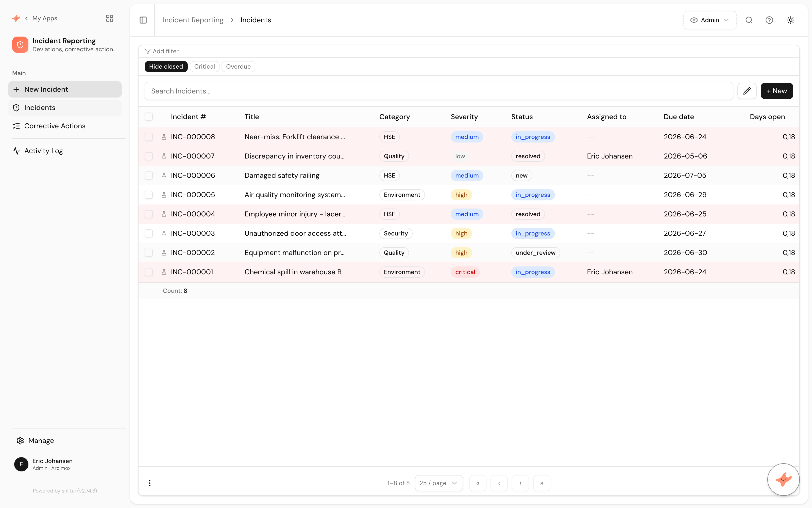Click Incident Reporting breadcrumb link
Viewport: 812px width, 508px height.
[x=193, y=20]
